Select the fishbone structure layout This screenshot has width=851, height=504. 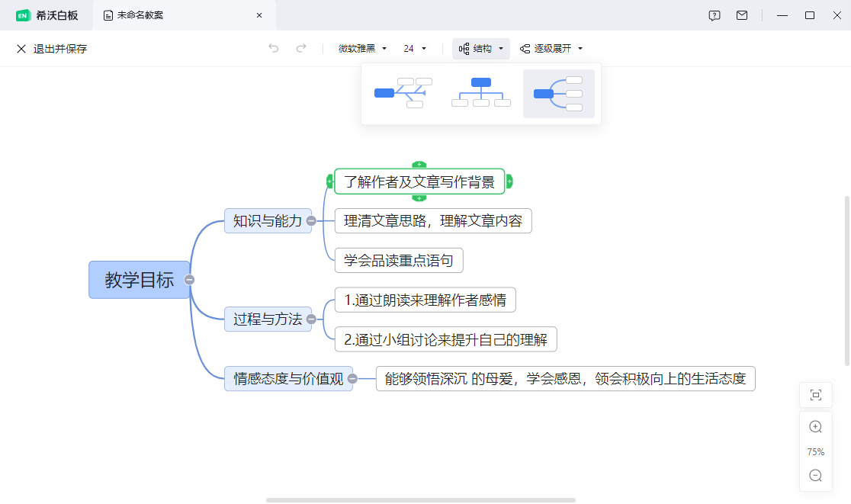click(x=400, y=93)
